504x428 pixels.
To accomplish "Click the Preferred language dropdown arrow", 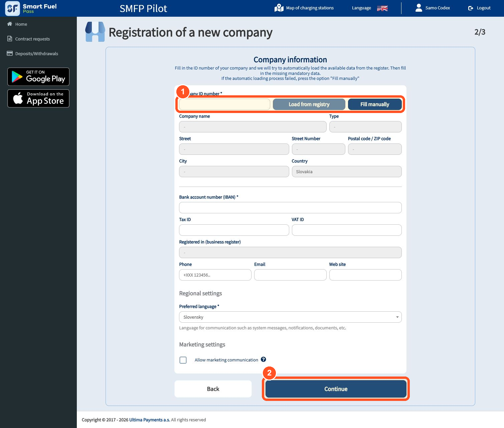I will [397, 317].
